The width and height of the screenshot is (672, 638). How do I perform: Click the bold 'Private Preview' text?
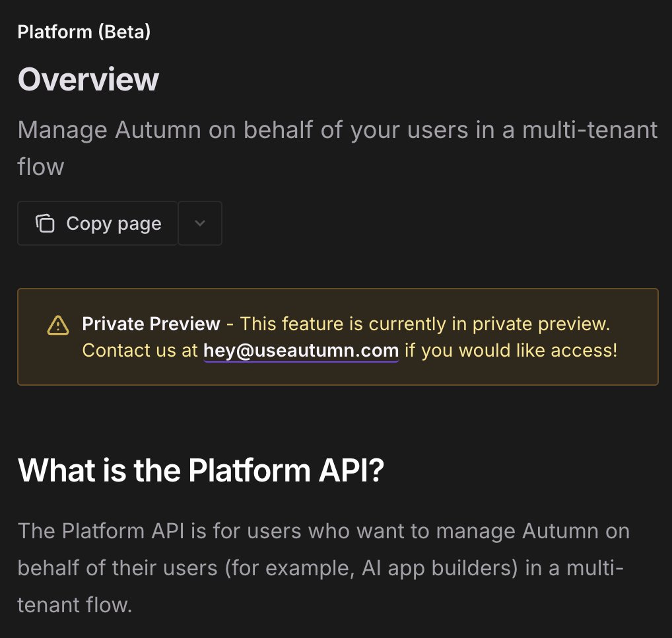tap(151, 324)
